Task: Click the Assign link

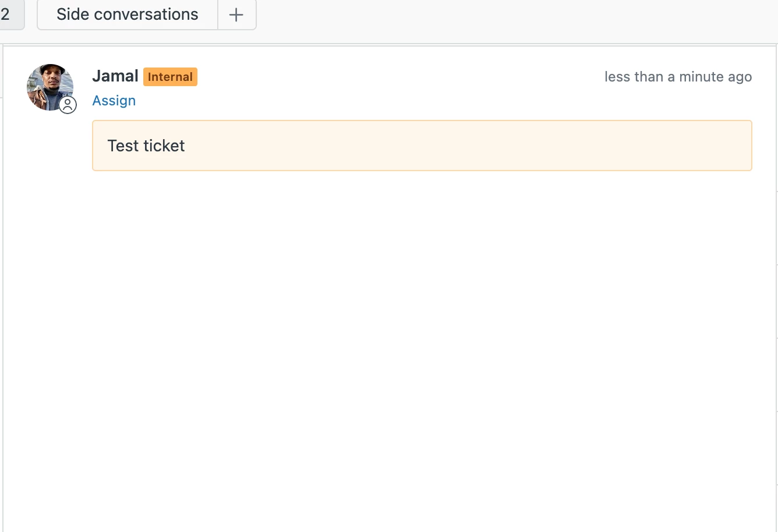Action: coord(114,101)
